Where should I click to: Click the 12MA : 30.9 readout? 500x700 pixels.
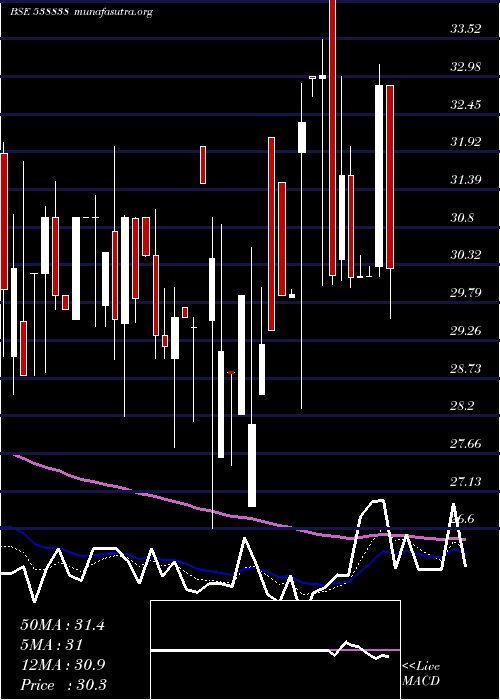(62, 665)
